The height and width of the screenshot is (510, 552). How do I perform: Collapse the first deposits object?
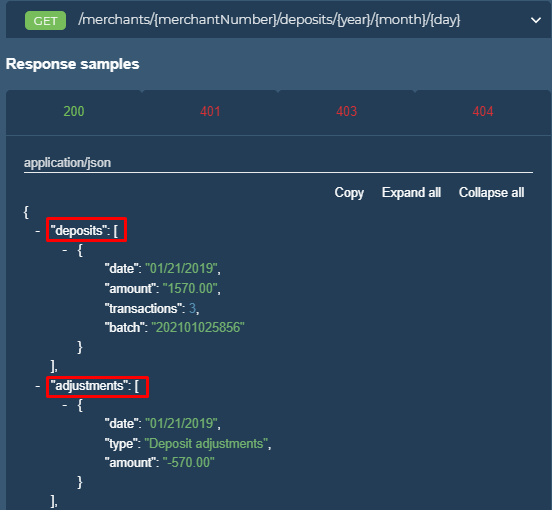click(x=65, y=250)
